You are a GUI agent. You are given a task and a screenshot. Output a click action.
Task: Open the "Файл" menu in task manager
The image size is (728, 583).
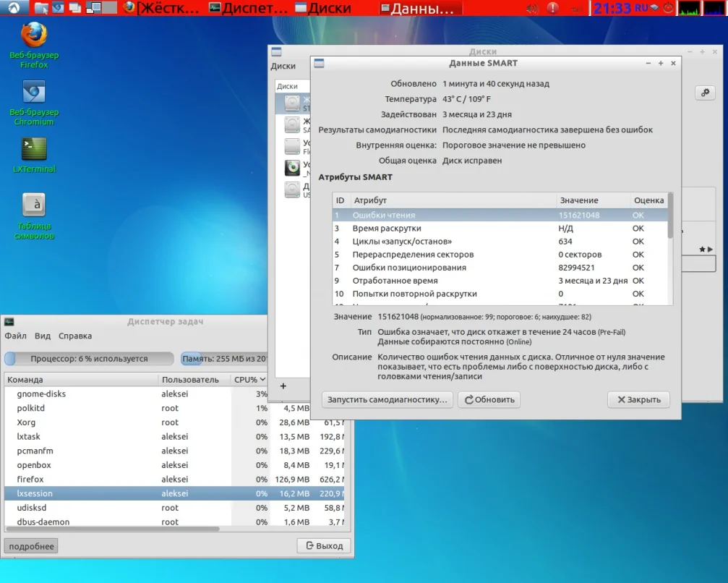coord(16,336)
